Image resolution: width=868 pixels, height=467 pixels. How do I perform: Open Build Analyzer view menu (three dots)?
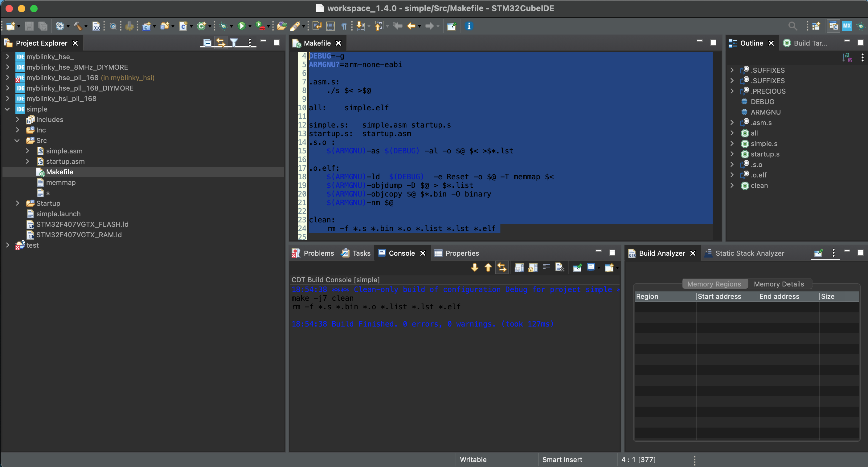click(x=833, y=253)
